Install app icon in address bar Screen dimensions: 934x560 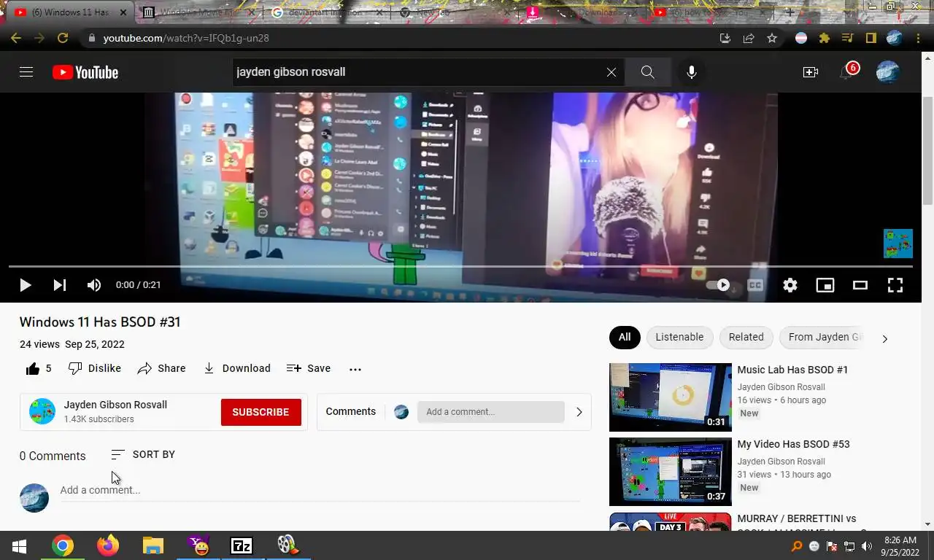(x=725, y=38)
